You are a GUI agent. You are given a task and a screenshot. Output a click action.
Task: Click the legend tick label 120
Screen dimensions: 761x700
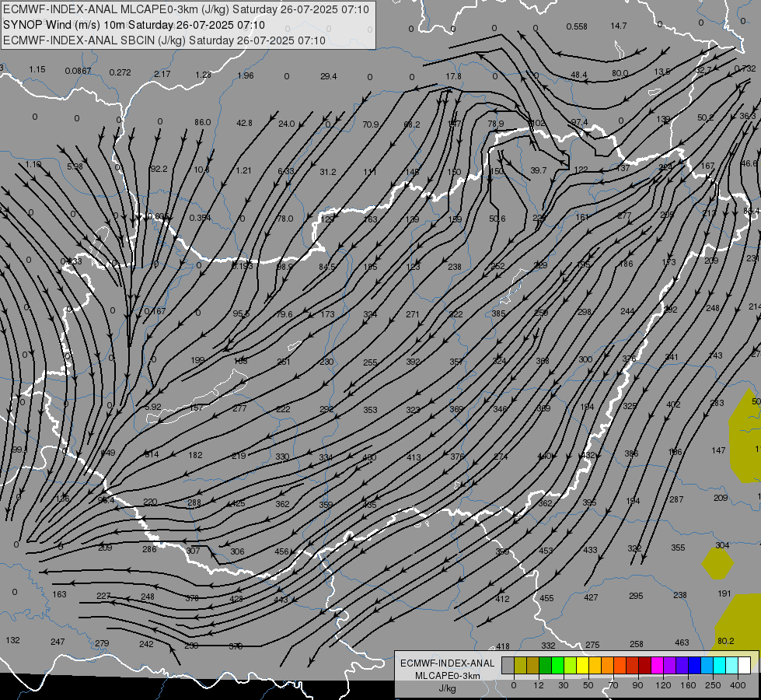tap(663, 685)
